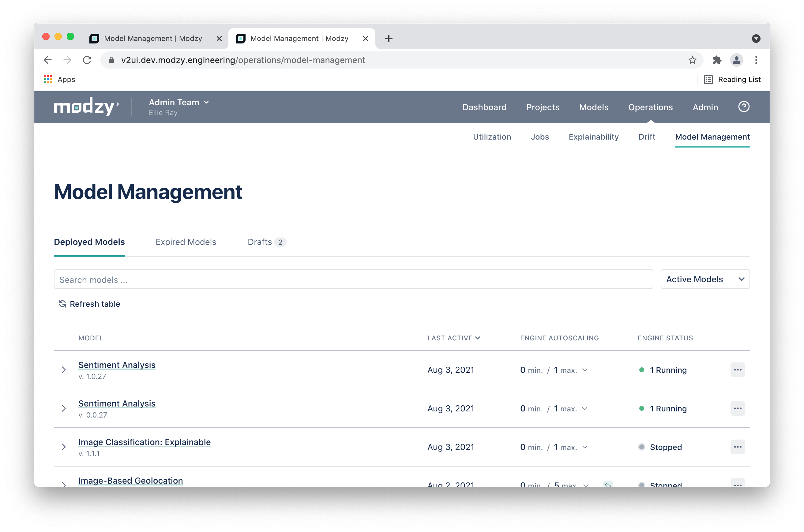Open the browser extensions puzzle icon
Viewport: 804px width, 532px height.
tap(716, 60)
